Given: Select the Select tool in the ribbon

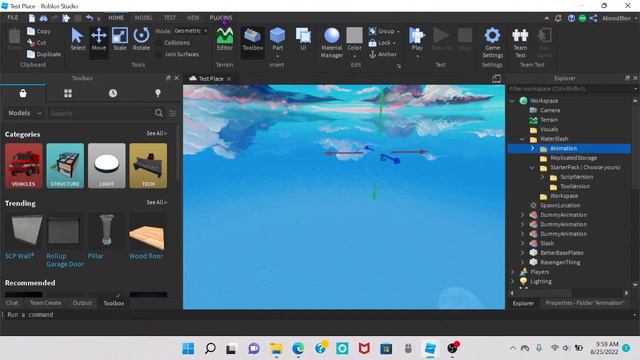Looking at the screenshot, I should (77, 39).
